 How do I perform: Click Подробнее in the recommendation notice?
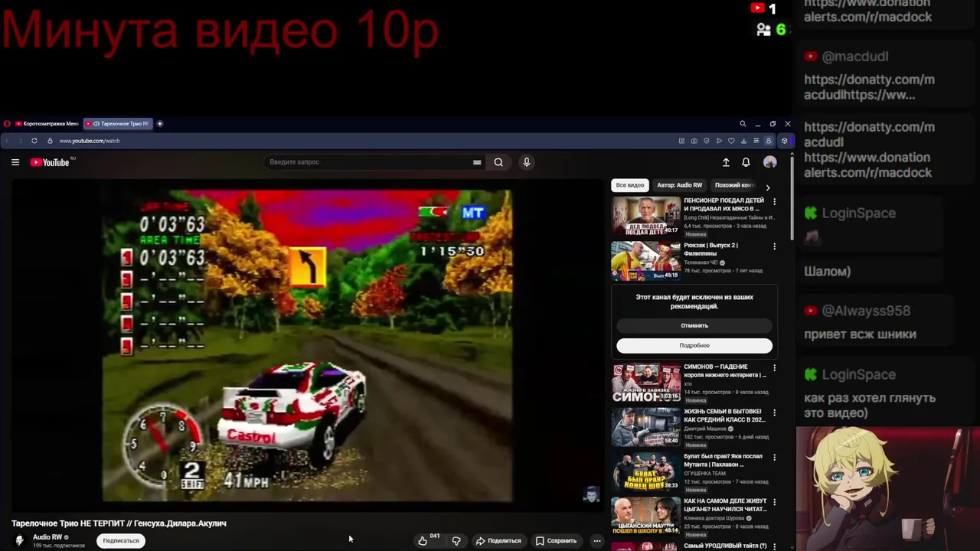pos(694,346)
